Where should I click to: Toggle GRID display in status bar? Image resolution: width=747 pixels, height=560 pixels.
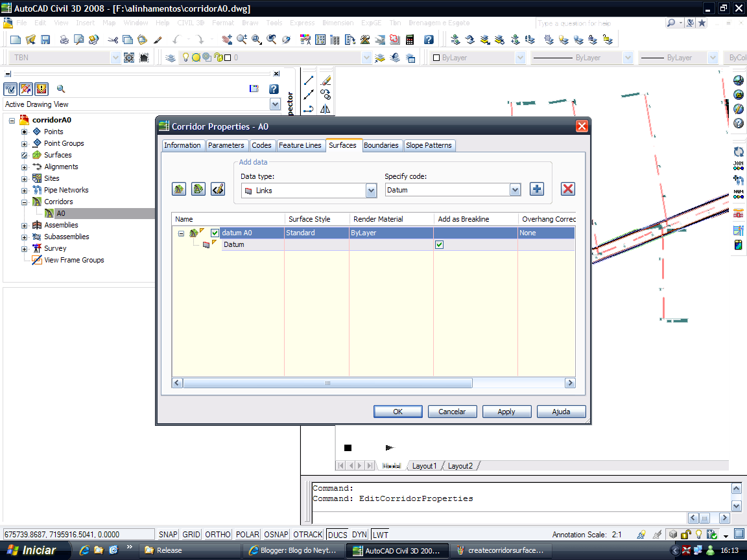pos(191,535)
